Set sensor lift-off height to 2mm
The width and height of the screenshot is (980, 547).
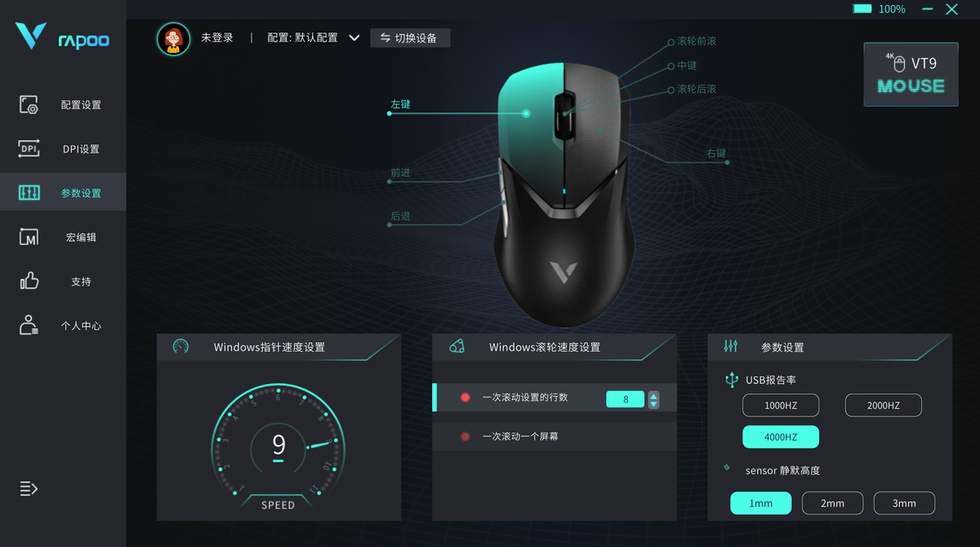832,503
